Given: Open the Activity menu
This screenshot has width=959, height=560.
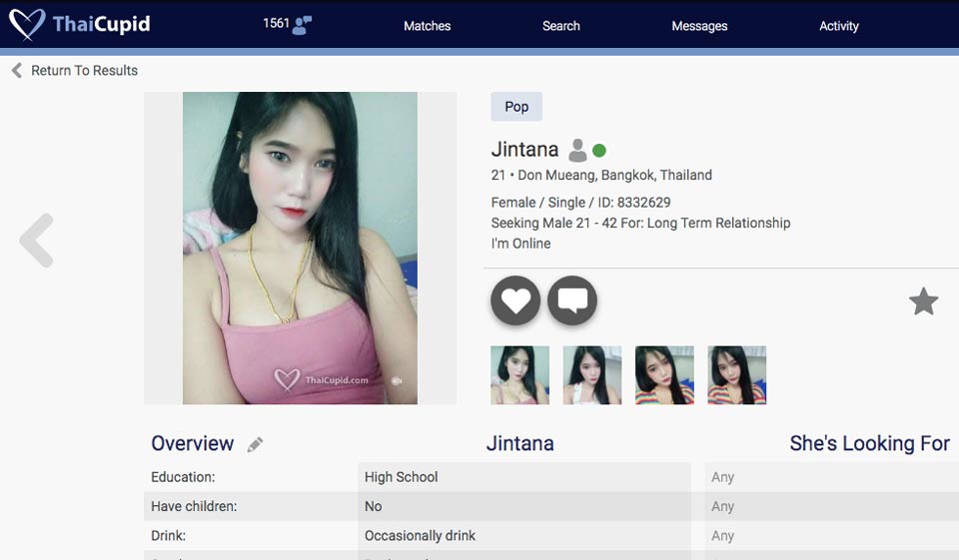Looking at the screenshot, I should click(838, 26).
